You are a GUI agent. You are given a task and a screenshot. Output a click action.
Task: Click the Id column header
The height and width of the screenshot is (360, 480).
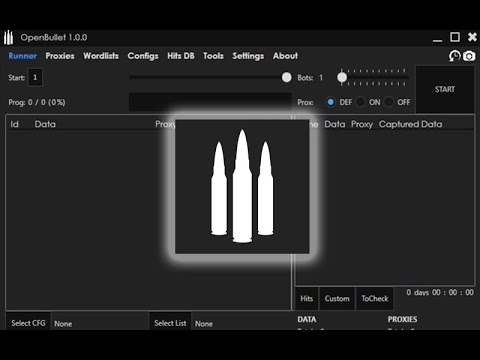(15, 124)
